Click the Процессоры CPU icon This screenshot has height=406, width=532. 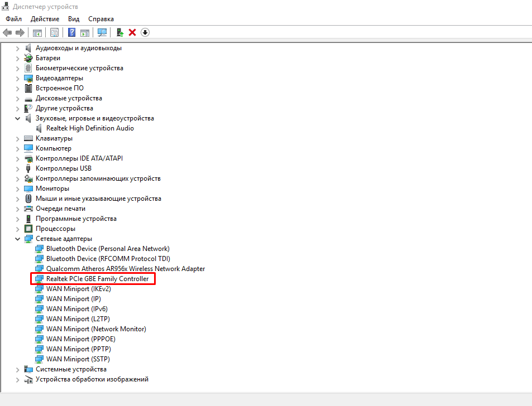(28, 229)
